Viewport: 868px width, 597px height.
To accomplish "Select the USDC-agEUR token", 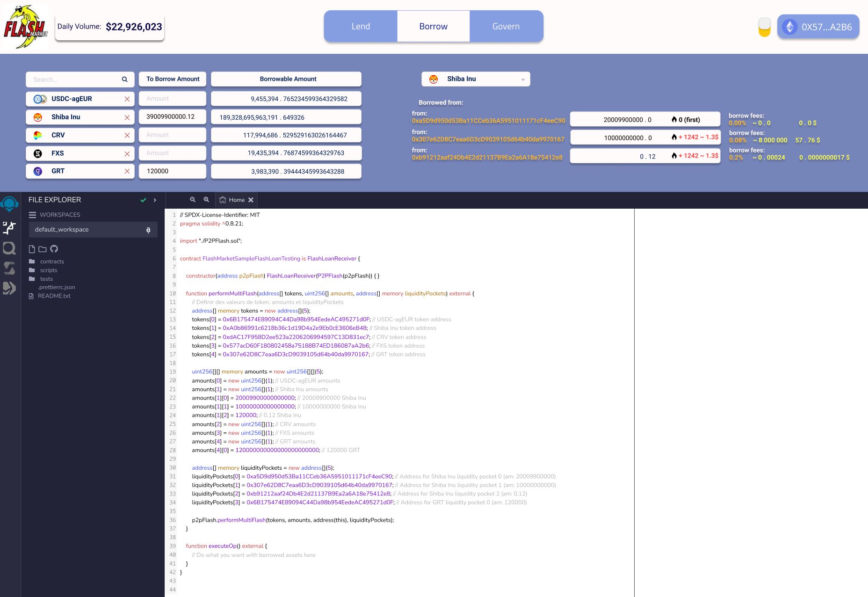I will 80,99.
